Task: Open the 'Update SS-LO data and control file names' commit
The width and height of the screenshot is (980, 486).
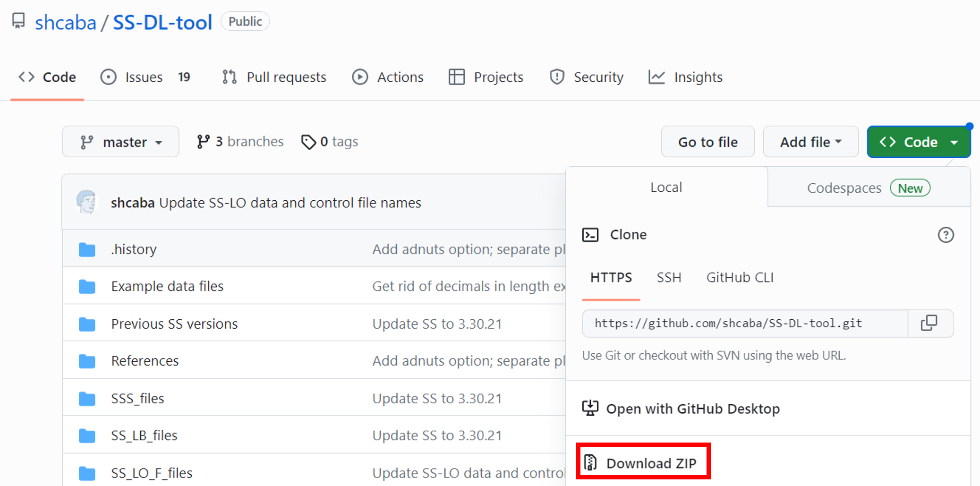Action: pyautogui.click(x=290, y=203)
